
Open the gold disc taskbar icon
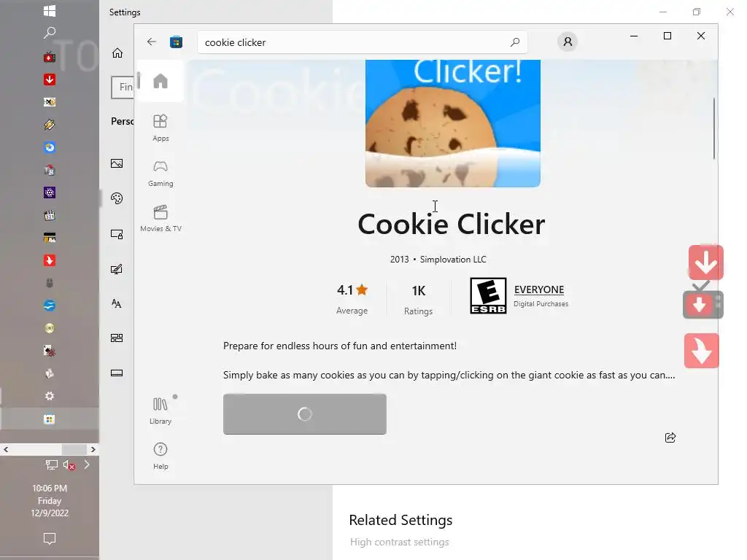[x=50, y=328]
